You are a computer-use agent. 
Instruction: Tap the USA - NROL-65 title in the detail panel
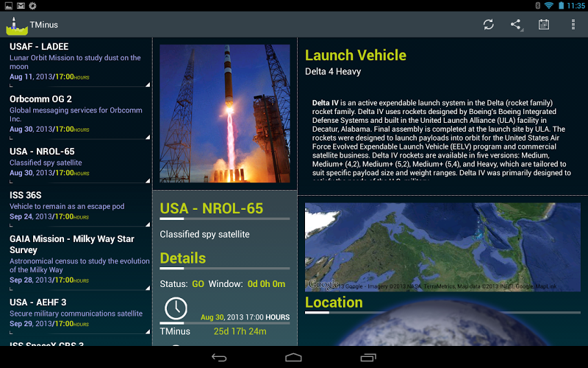(x=212, y=208)
